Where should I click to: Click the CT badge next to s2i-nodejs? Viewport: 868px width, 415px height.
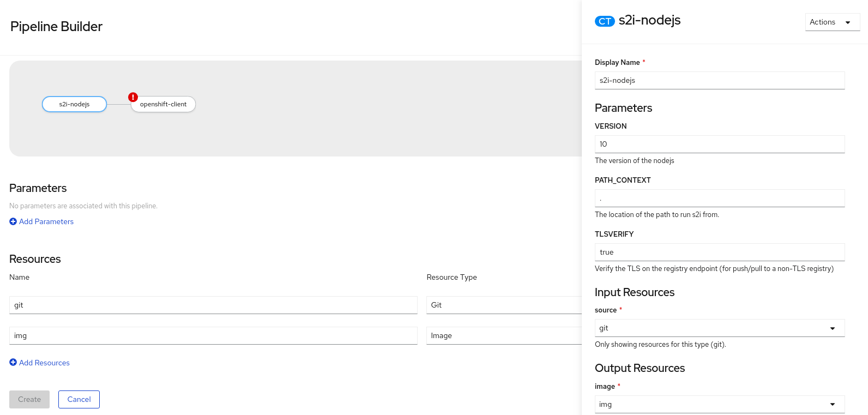point(605,21)
